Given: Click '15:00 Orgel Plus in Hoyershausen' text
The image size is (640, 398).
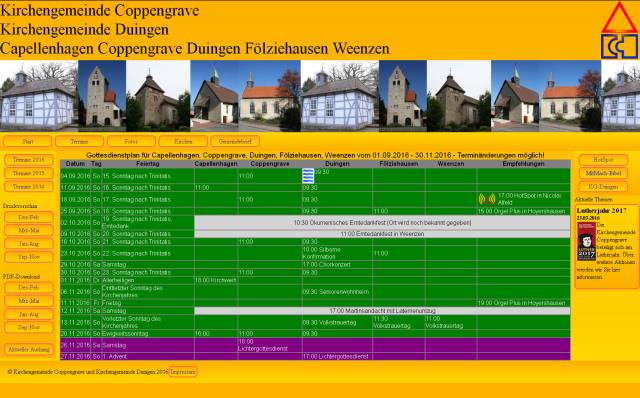Looking at the screenshot, I should click(x=522, y=211).
